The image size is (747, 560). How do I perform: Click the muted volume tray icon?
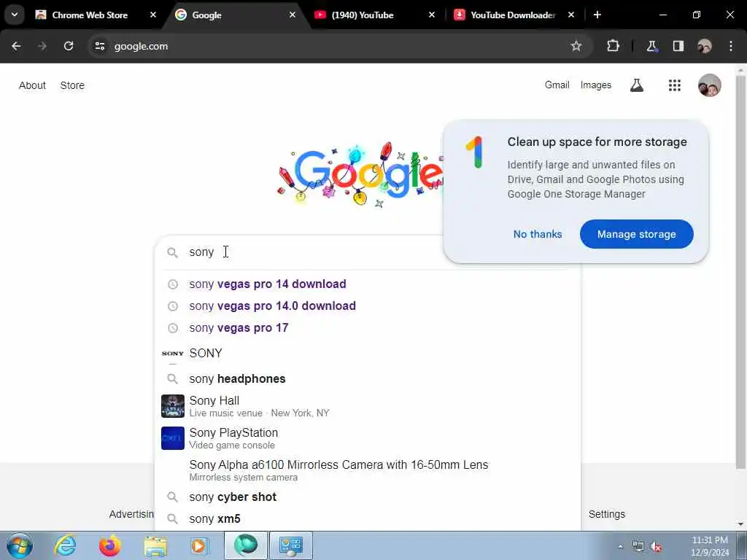pos(657,547)
